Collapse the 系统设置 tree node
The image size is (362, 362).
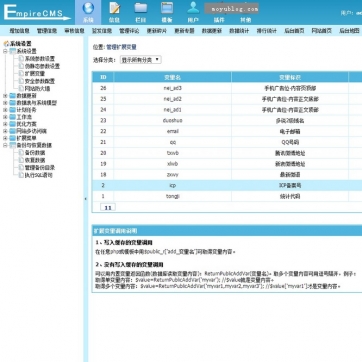[x=5, y=51]
